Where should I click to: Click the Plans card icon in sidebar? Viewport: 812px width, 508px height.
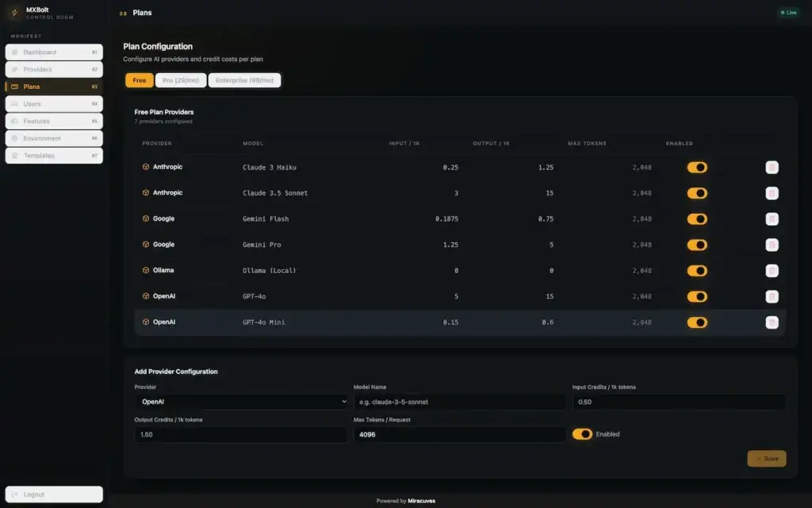pyautogui.click(x=14, y=87)
